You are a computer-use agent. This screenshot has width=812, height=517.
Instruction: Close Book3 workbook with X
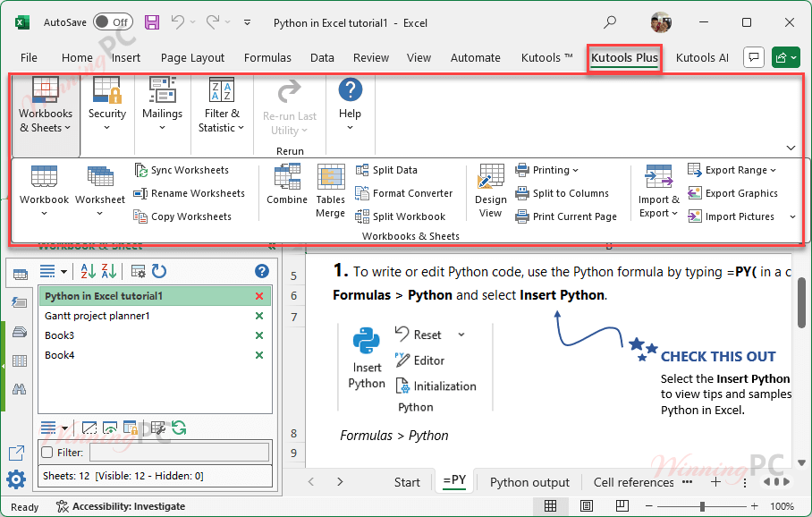tap(259, 335)
